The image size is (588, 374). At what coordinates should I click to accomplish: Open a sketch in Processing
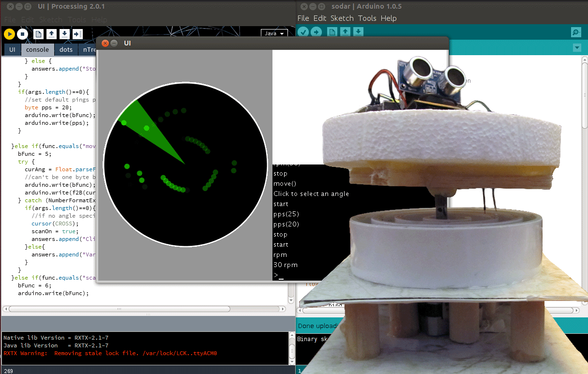pos(51,34)
